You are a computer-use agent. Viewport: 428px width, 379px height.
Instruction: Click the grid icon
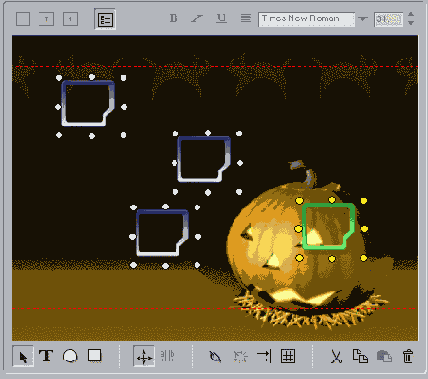288,356
